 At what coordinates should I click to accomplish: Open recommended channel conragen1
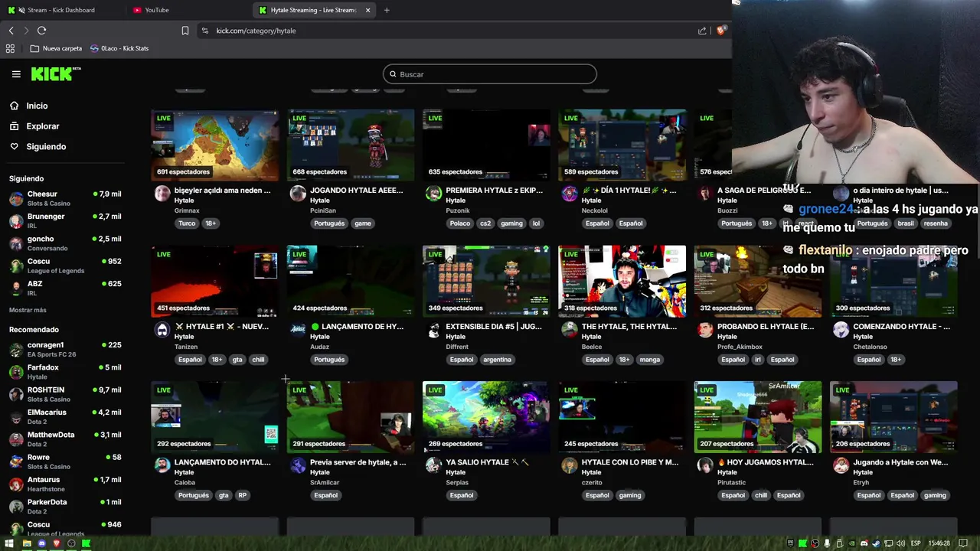(x=65, y=349)
